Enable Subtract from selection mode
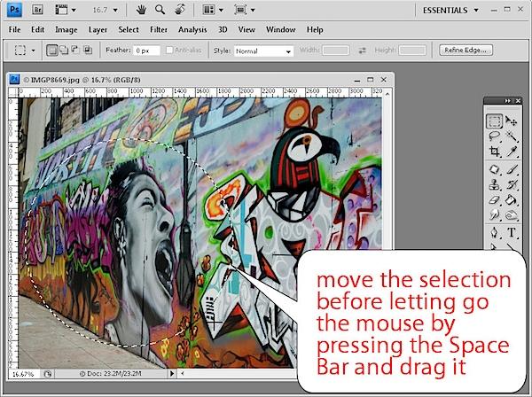Image resolution: width=532 pixels, height=397 pixels. click(75, 51)
